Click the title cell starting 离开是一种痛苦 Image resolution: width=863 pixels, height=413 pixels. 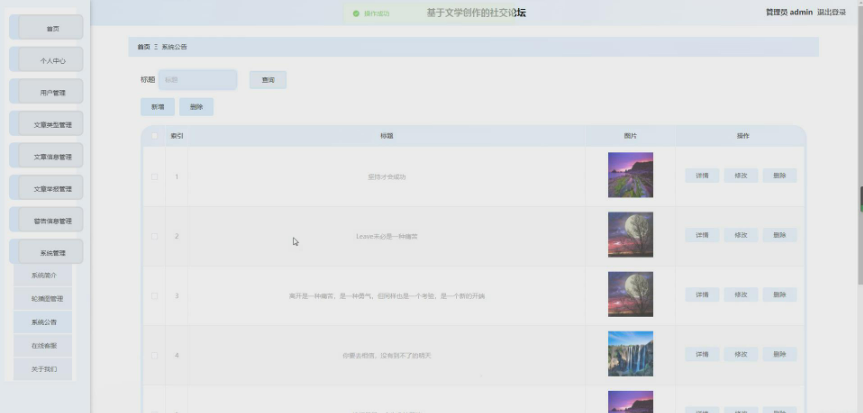(x=387, y=296)
